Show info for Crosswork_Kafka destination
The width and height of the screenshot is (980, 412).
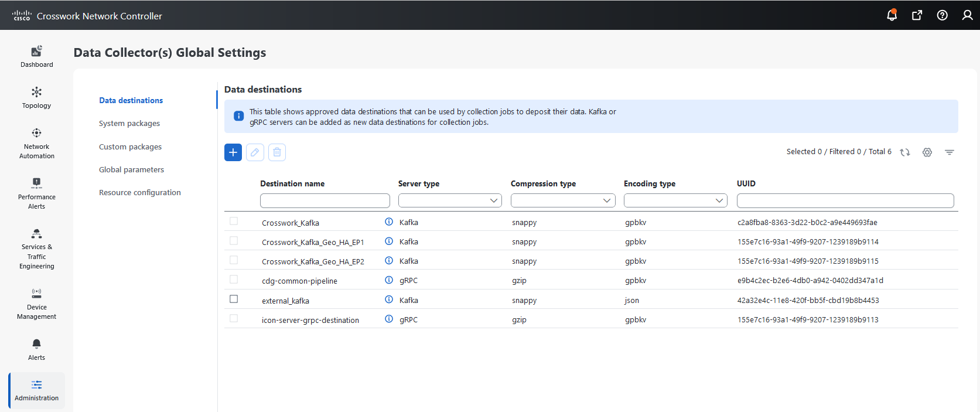click(x=389, y=222)
